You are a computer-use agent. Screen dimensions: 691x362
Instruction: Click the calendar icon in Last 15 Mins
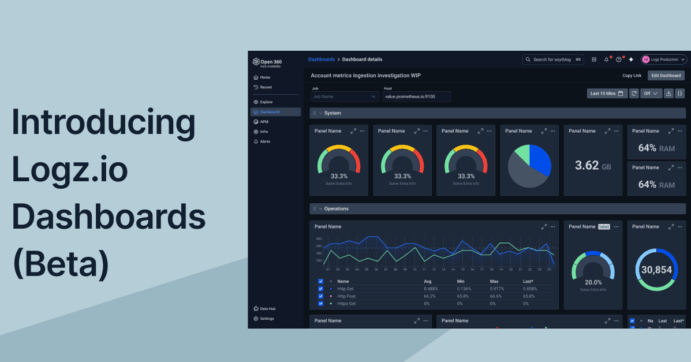click(x=620, y=93)
